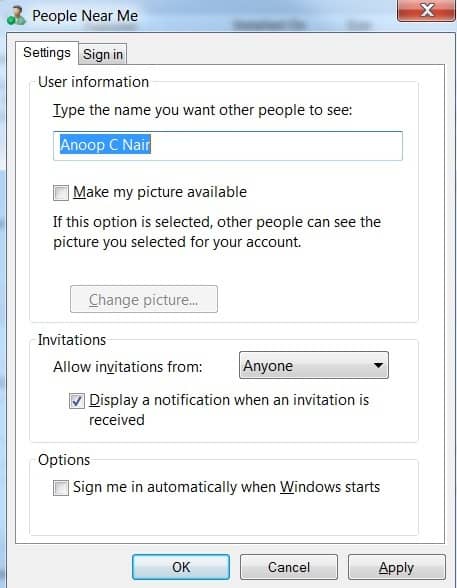Dismiss changes using the Cancel button

click(289, 567)
